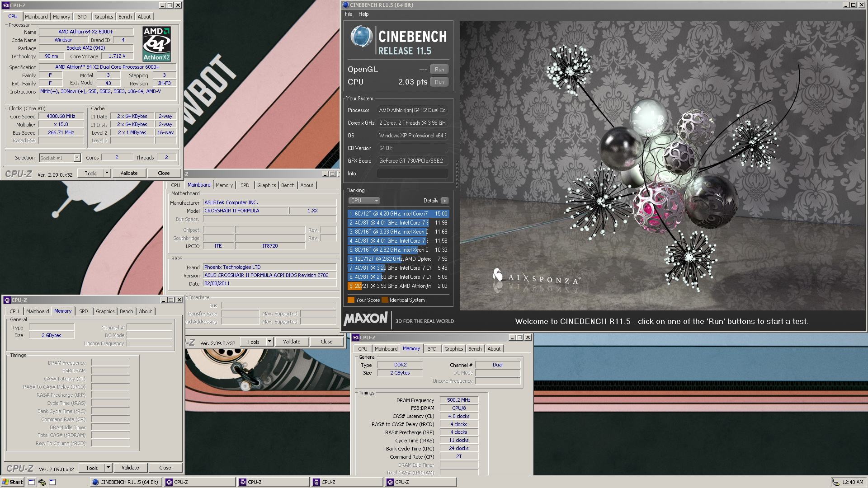Select the 12C/12T @ 2.62 GHz AMD Opteron row
This screenshot has width=868, height=488.
398,259
